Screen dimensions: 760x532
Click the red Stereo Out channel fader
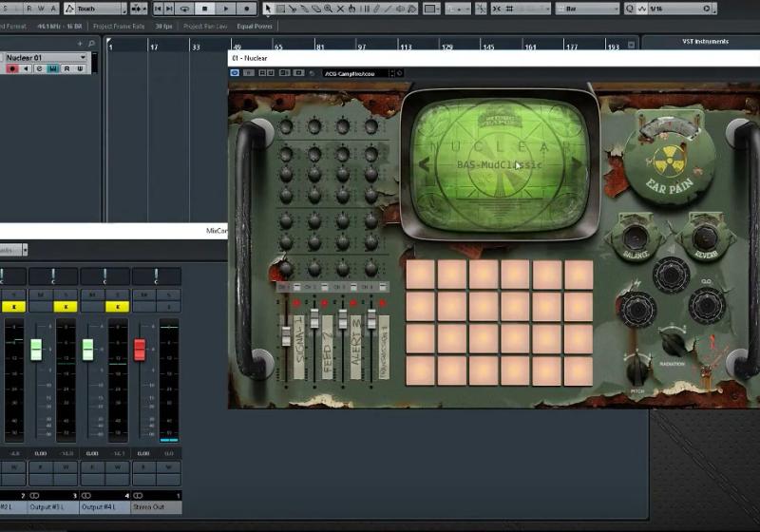pyautogui.click(x=140, y=349)
